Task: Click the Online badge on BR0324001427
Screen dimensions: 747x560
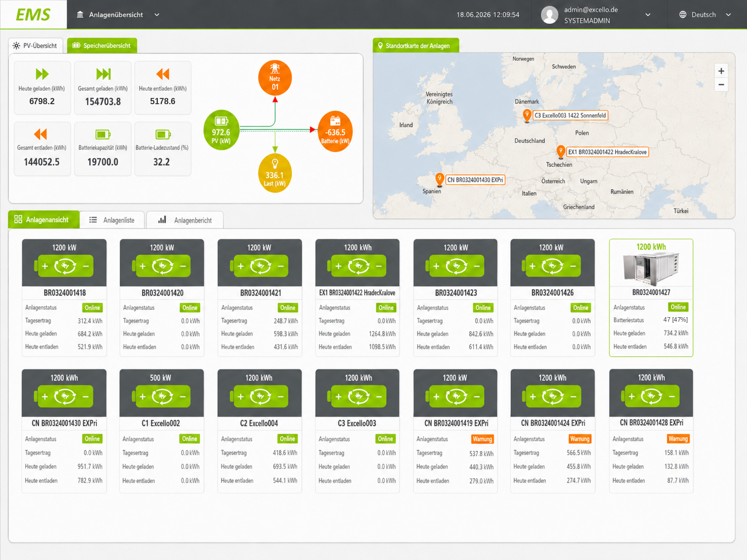Action: coord(678,307)
